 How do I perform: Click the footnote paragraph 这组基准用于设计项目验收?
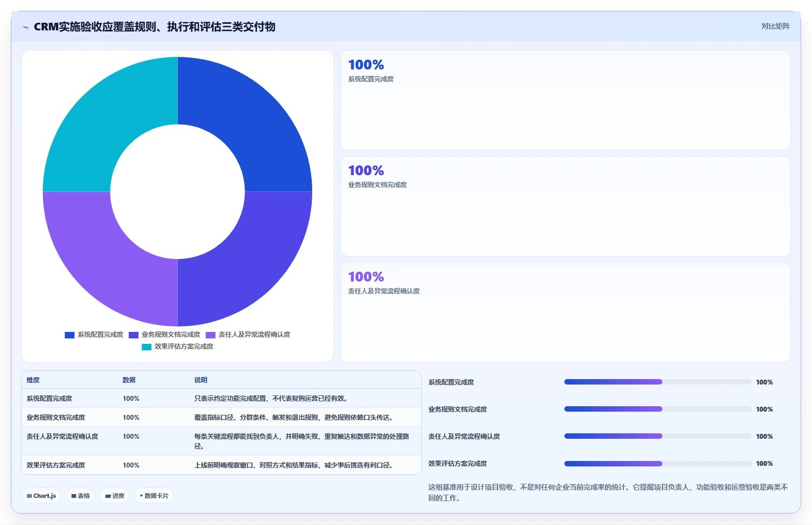(608, 492)
